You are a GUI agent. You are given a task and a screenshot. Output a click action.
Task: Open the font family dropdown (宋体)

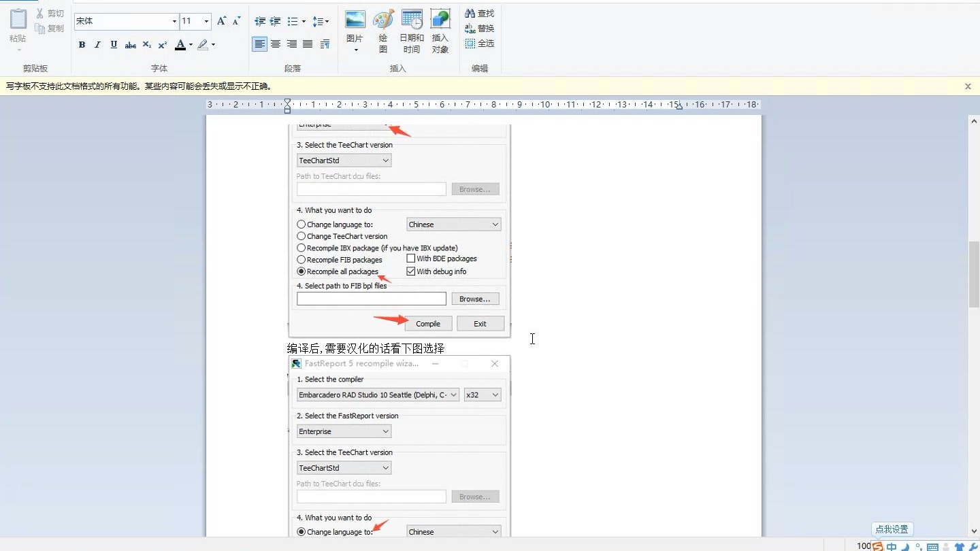(174, 22)
